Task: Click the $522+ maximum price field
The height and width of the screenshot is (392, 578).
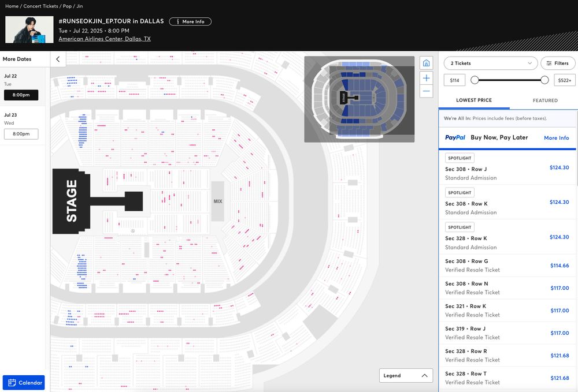Action: point(564,80)
